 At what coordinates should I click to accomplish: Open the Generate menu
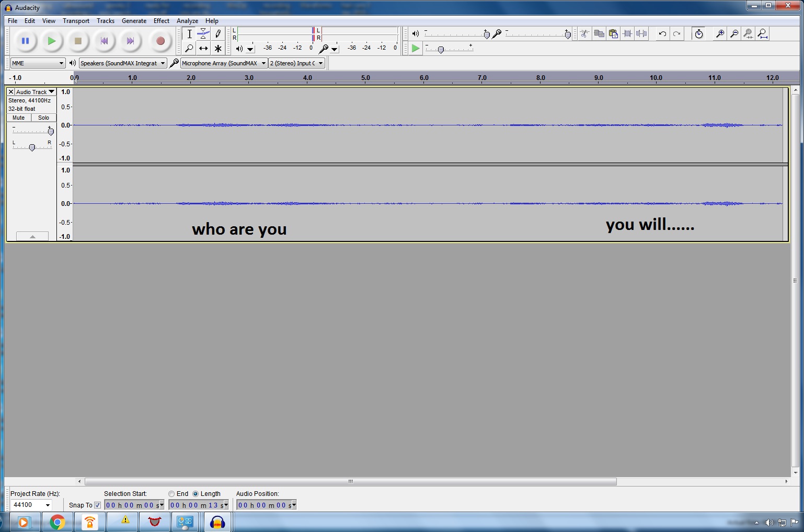tap(134, 21)
